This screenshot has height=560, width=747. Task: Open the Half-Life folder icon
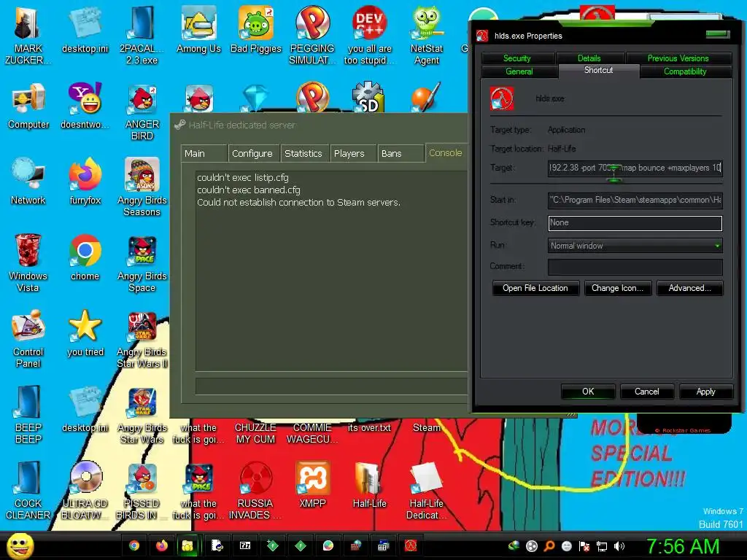tap(369, 485)
